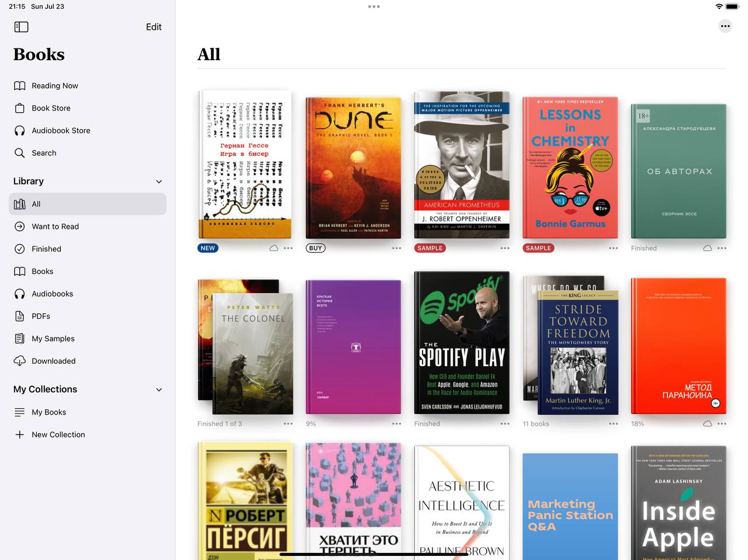
Task: Tap the BUY badge under Dune
Action: [316, 248]
